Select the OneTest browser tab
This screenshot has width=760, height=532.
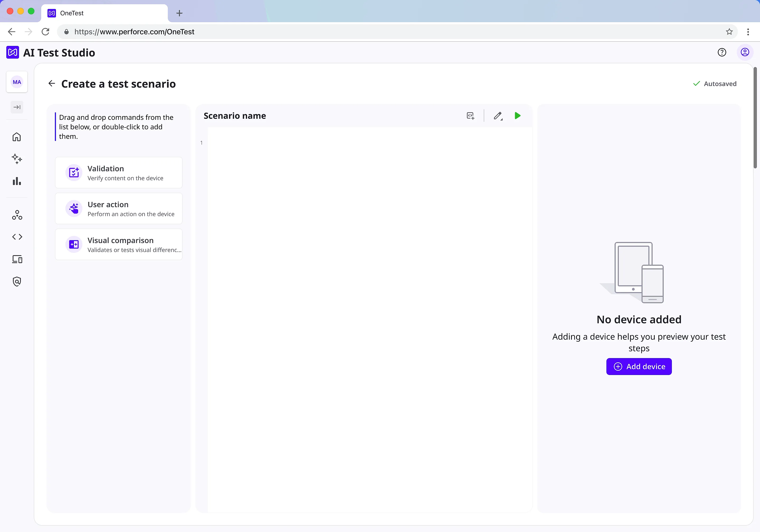(x=104, y=13)
